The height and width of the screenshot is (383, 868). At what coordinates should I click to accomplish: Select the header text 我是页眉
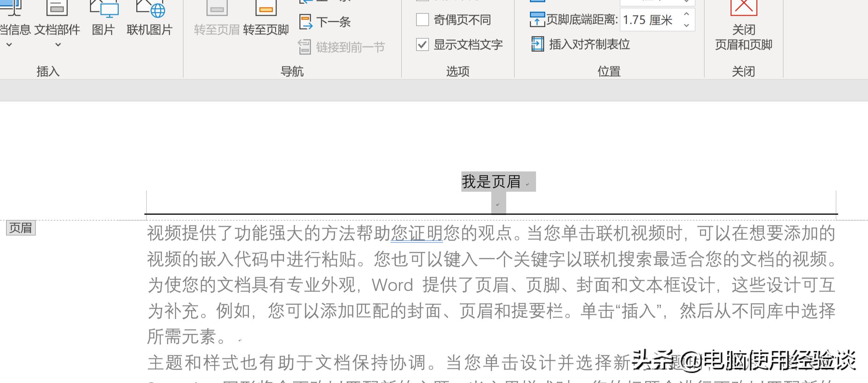[491, 182]
